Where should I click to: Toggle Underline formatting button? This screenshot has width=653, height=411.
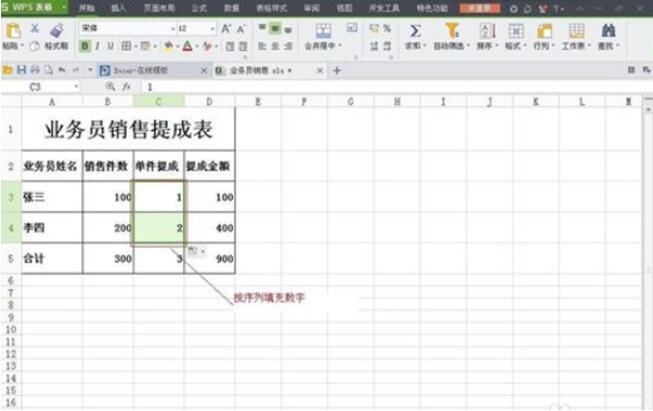tap(109, 46)
